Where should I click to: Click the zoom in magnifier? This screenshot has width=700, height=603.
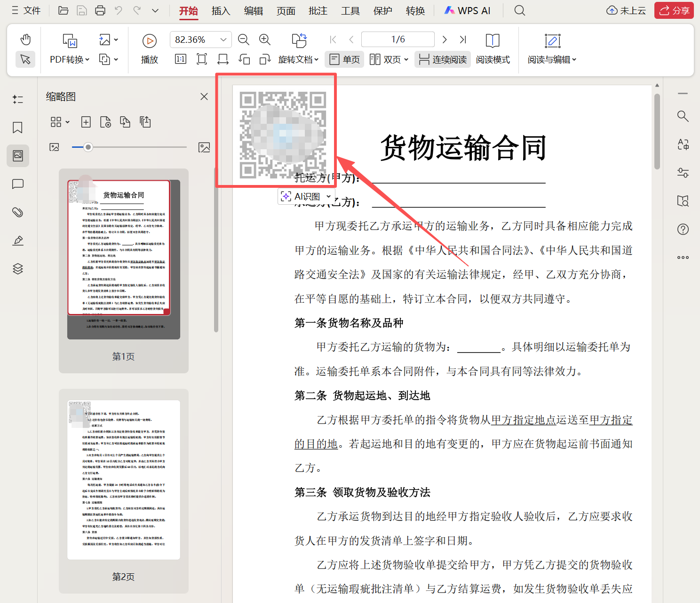pos(265,40)
